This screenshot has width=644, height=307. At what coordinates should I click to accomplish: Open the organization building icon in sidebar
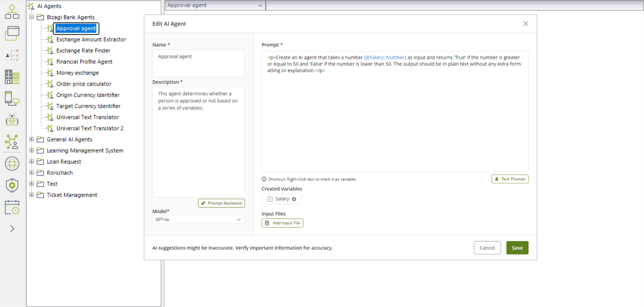tap(12, 77)
